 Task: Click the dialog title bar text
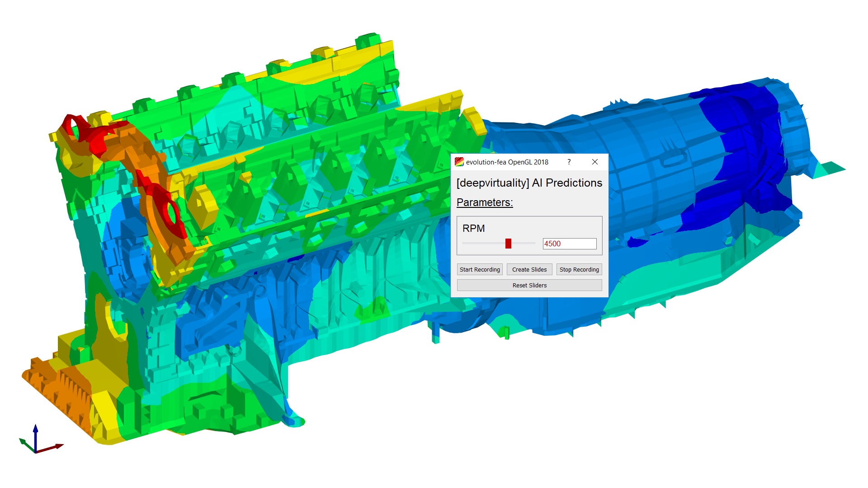[x=507, y=162]
